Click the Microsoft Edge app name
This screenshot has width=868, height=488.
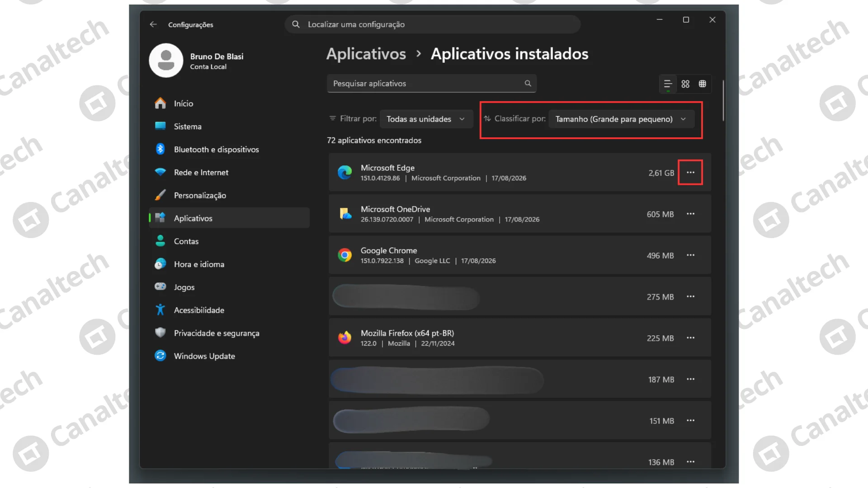[x=387, y=168]
